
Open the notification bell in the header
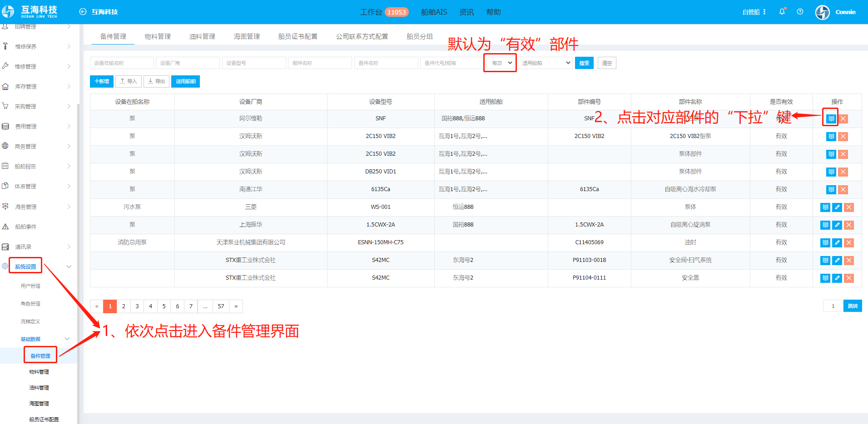point(782,12)
